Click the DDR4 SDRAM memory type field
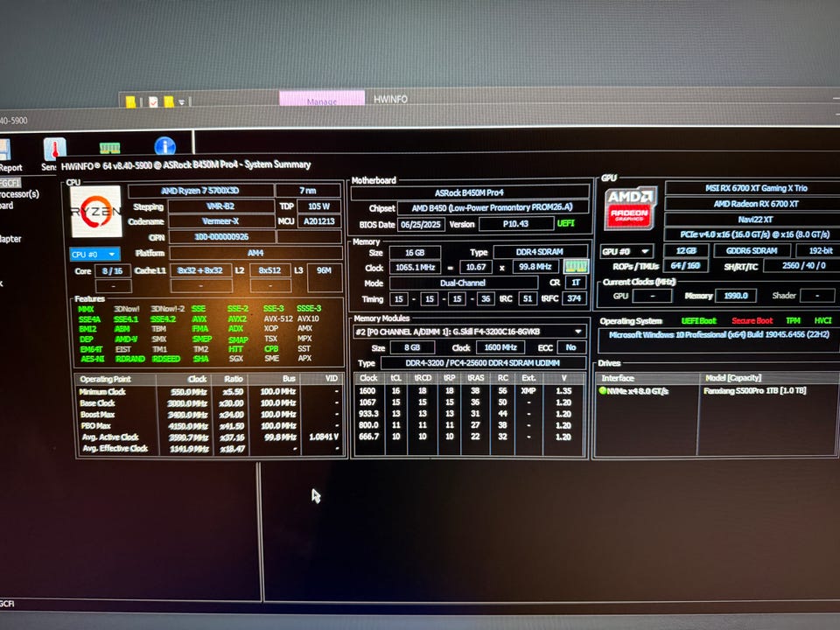Image resolution: width=840 pixels, height=630 pixels. (540, 252)
